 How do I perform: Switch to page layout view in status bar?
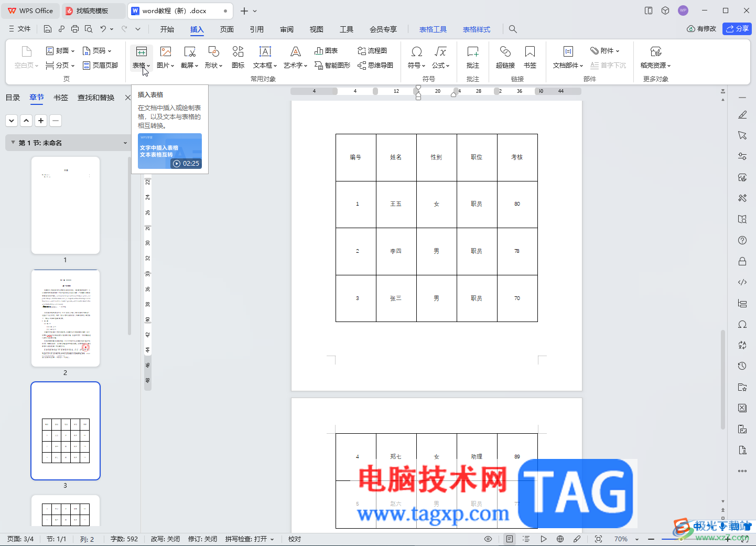[x=510, y=539]
